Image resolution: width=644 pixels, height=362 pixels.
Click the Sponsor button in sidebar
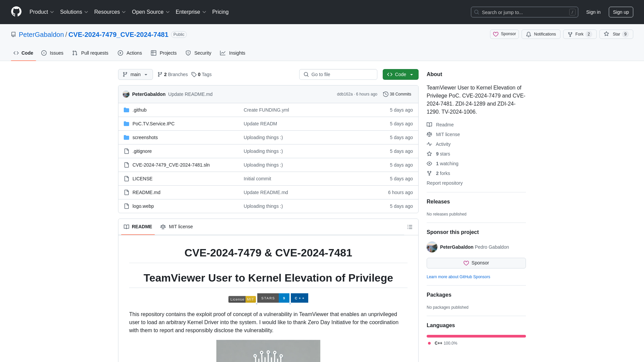coord(476,263)
